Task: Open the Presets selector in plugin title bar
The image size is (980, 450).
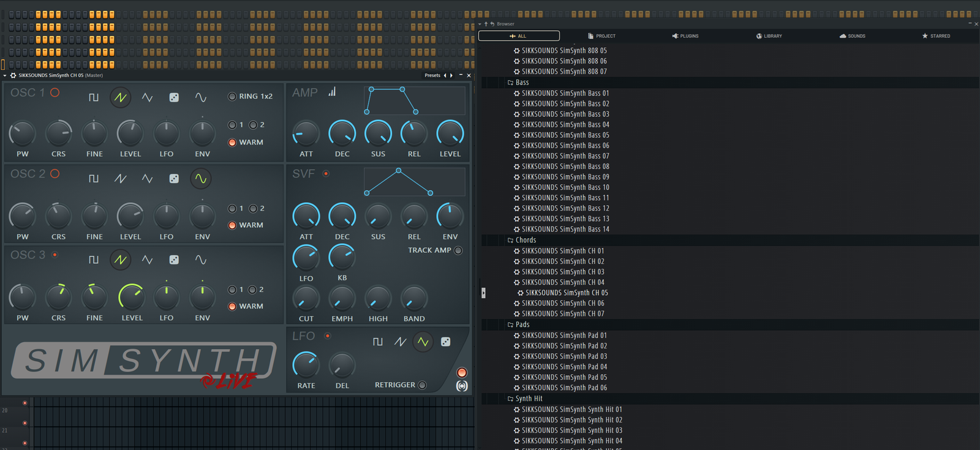Action: tap(432, 75)
